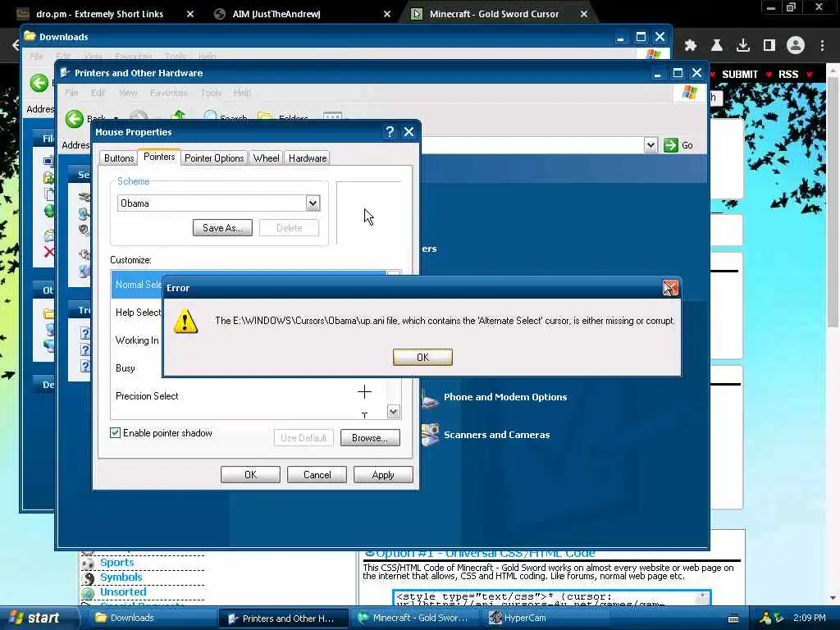Open browser profile avatar icon
The image size is (840, 630).
(796, 46)
